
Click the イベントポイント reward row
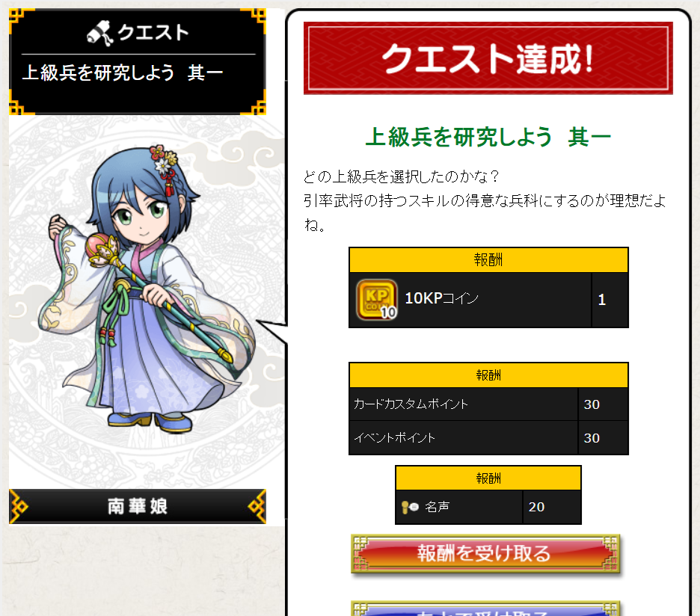pyautogui.click(x=488, y=438)
